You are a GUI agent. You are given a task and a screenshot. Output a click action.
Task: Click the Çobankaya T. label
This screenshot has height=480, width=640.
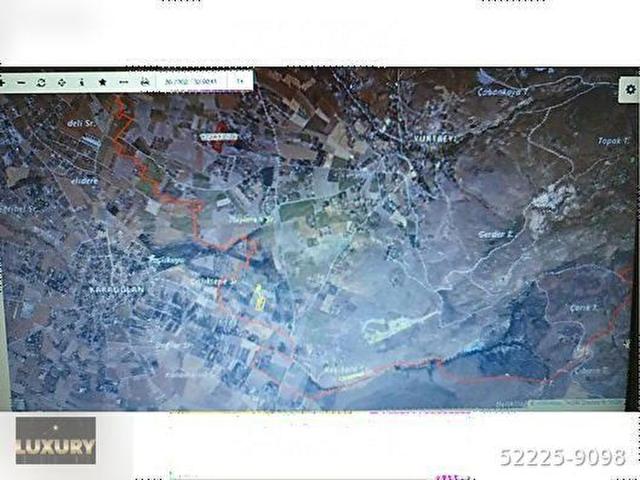pos(503,92)
